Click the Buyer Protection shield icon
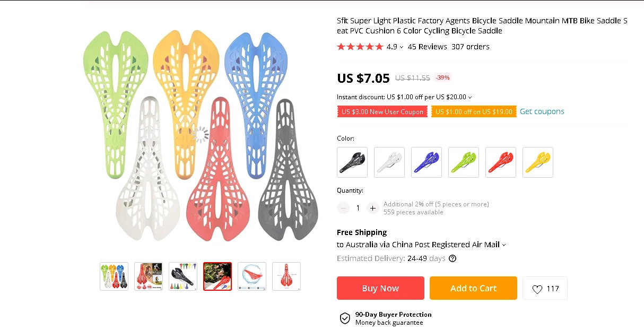This screenshot has width=644, height=330. click(x=345, y=318)
